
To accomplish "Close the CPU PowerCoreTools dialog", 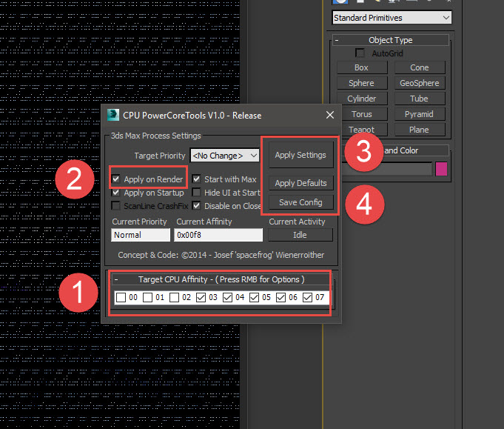I will click(330, 115).
